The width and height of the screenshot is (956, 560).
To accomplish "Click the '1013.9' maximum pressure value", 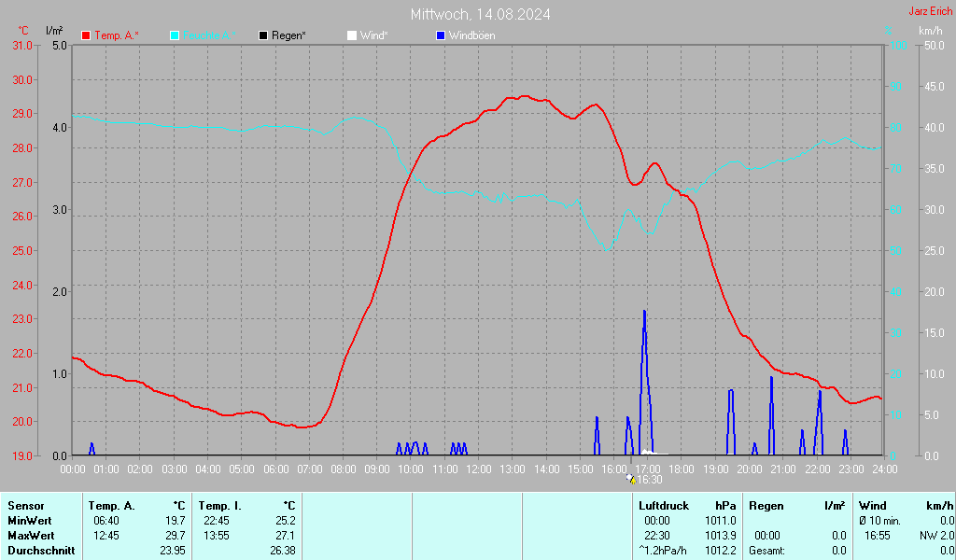I will [x=721, y=536].
